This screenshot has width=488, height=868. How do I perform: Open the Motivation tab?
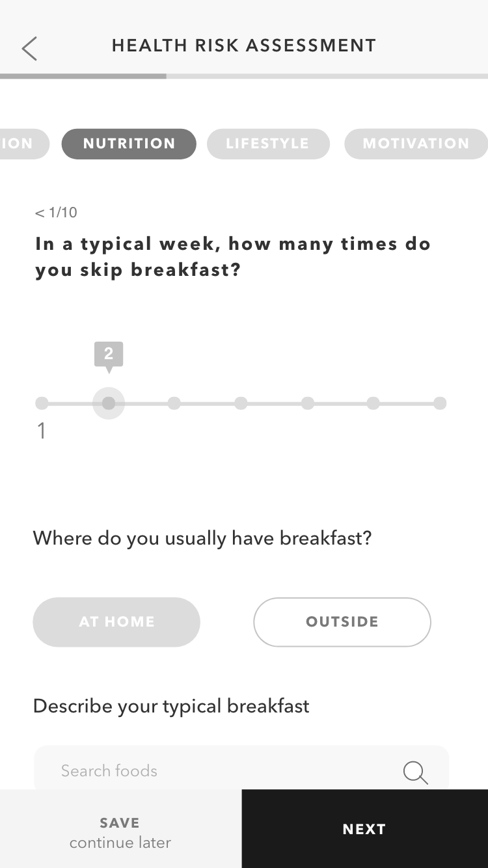click(x=416, y=144)
